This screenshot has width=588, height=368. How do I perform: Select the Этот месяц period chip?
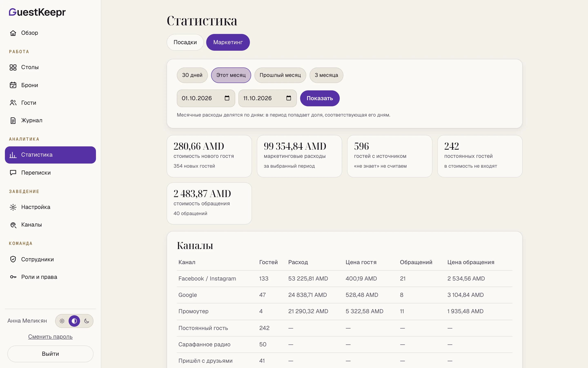[231, 75]
